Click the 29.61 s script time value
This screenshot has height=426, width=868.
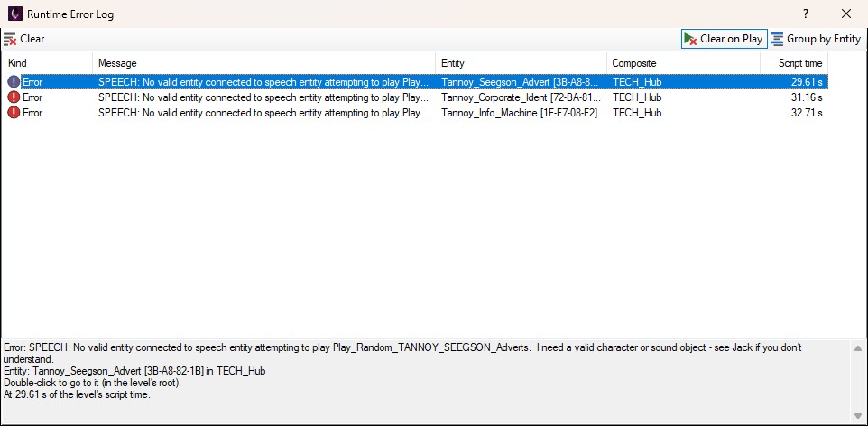tap(807, 82)
